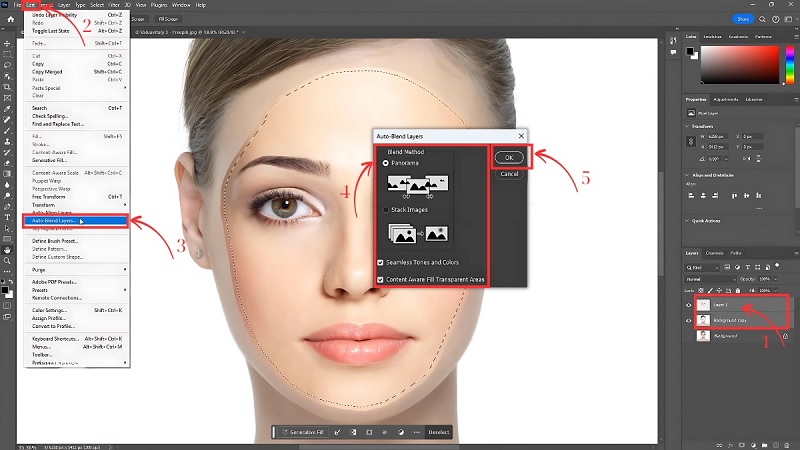Switch to the Channels tab
The width and height of the screenshot is (800, 450).
tap(714, 253)
